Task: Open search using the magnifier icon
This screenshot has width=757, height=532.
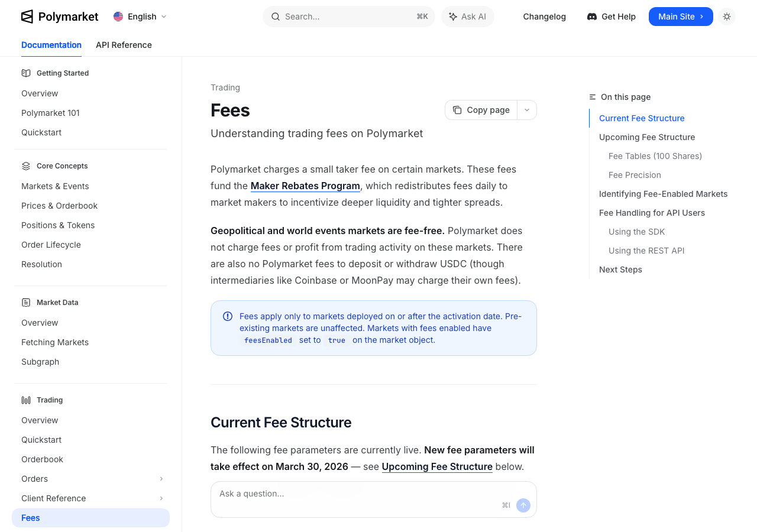Action: 276,17
